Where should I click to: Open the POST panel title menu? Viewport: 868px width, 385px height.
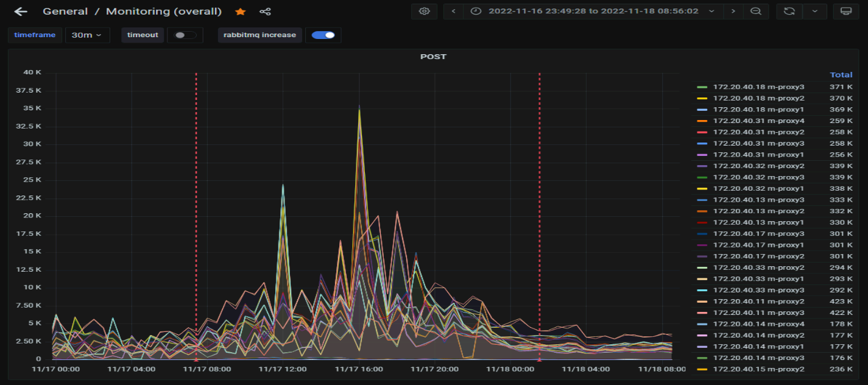[433, 57]
